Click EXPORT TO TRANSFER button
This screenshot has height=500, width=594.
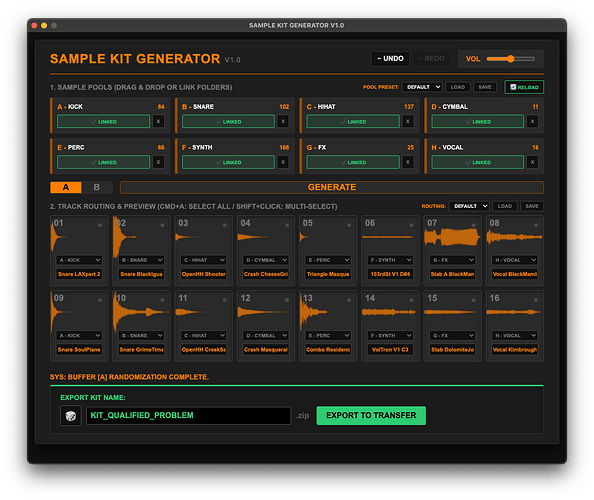coord(371,416)
